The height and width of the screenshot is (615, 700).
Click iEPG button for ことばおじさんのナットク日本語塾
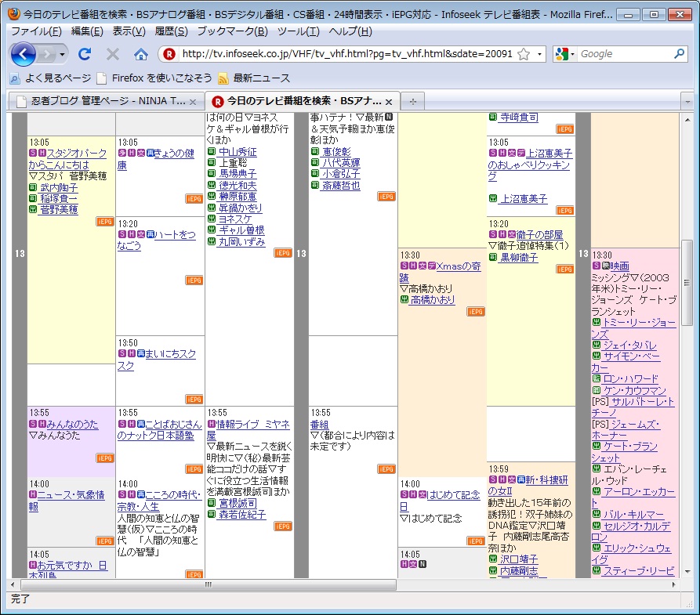pos(194,469)
